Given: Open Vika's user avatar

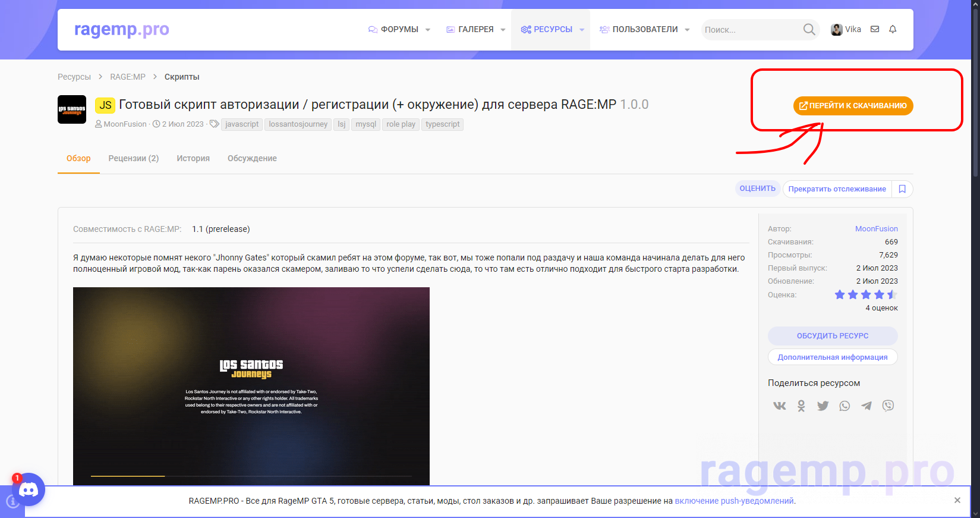Looking at the screenshot, I should [x=837, y=30].
